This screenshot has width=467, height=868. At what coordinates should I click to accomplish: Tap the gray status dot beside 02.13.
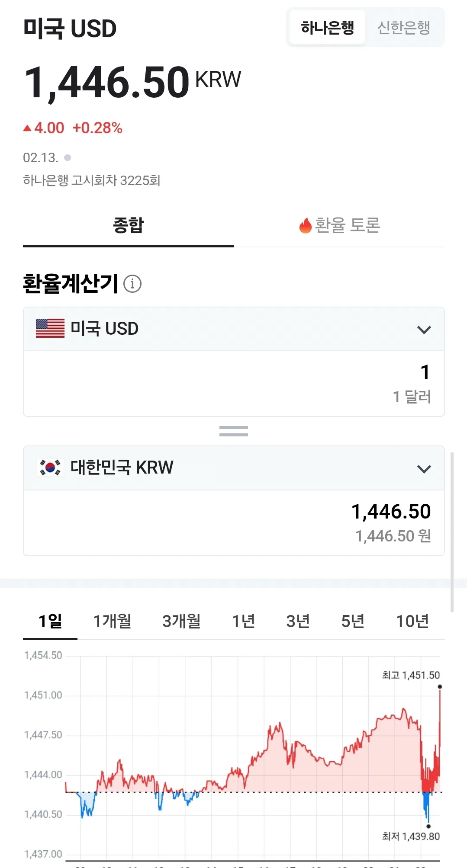(x=68, y=157)
